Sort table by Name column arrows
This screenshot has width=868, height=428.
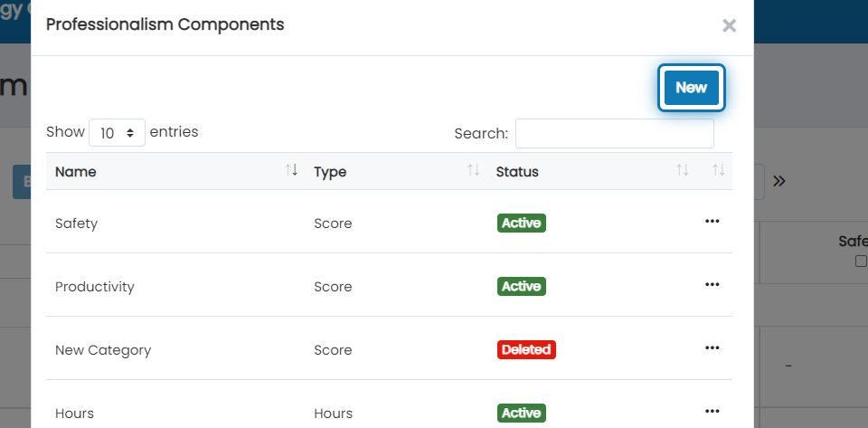292,170
